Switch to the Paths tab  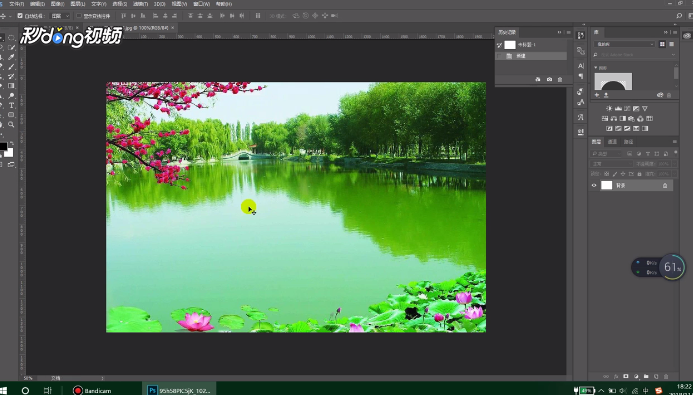pyautogui.click(x=628, y=141)
